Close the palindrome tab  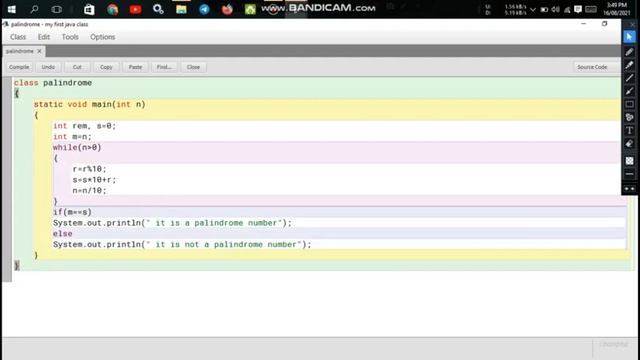tap(39, 51)
